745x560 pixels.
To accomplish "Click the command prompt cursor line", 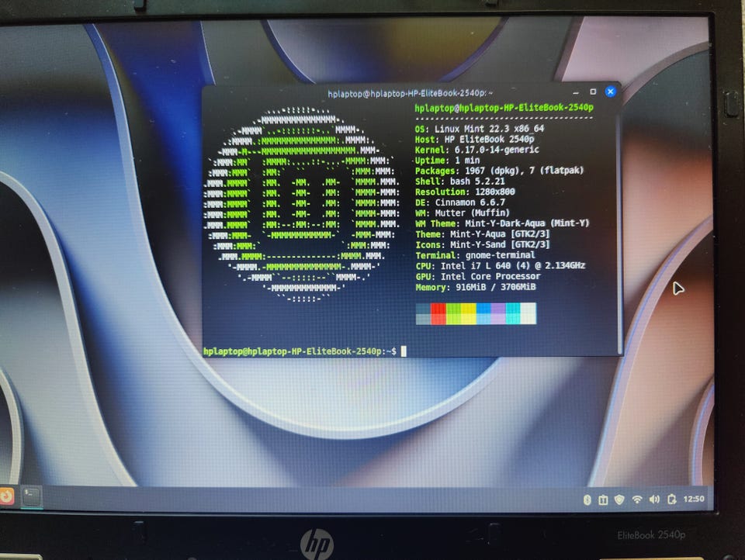I will pos(305,351).
